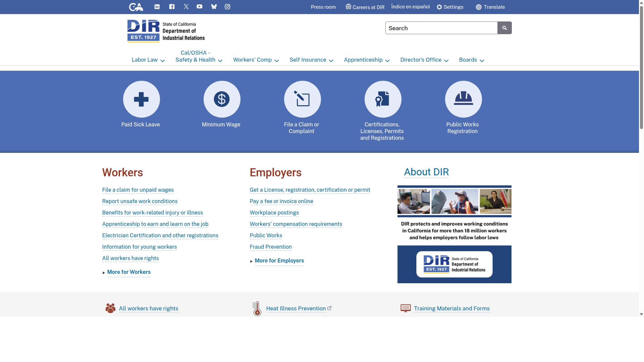Open the Paid Sick Leave plus icon
The height and width of the screenshot is (362, 644).
point(141,99)
